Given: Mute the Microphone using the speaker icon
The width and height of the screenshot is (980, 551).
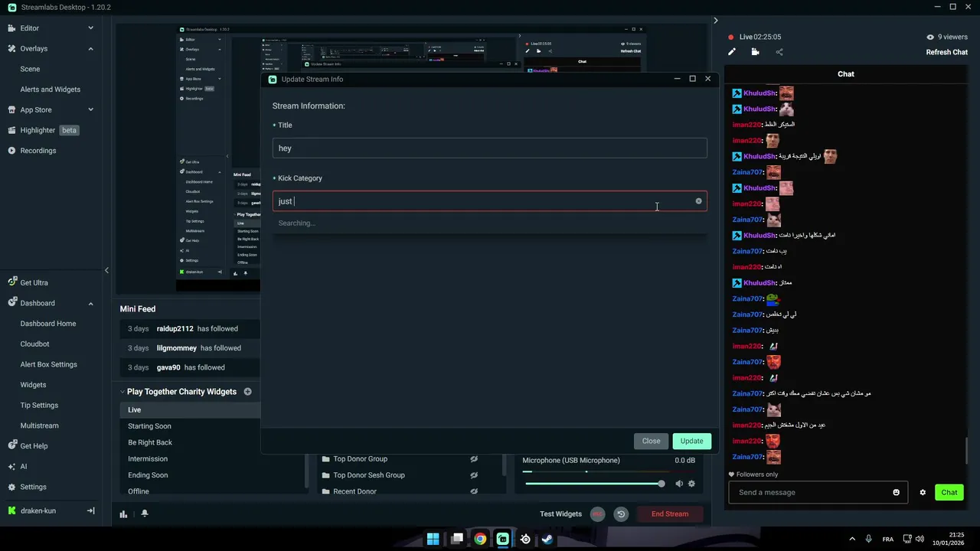Looking at the screenshot, I should point(679,484).
